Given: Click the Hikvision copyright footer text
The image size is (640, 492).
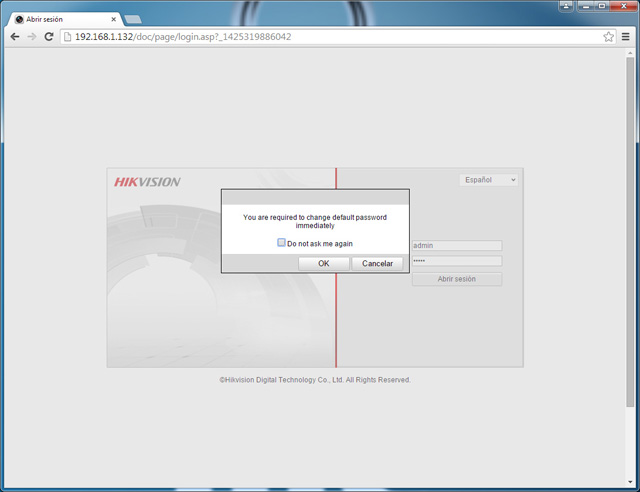Looking at the screenshot, I should 315,380.
